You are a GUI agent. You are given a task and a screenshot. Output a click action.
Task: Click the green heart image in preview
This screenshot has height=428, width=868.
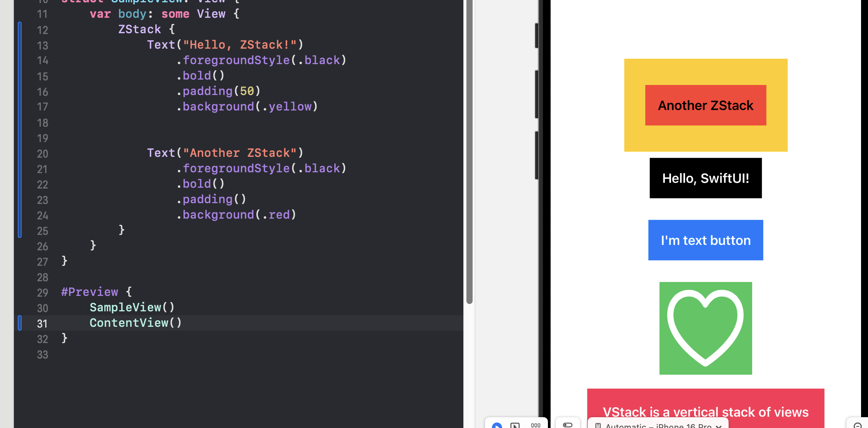705,328
